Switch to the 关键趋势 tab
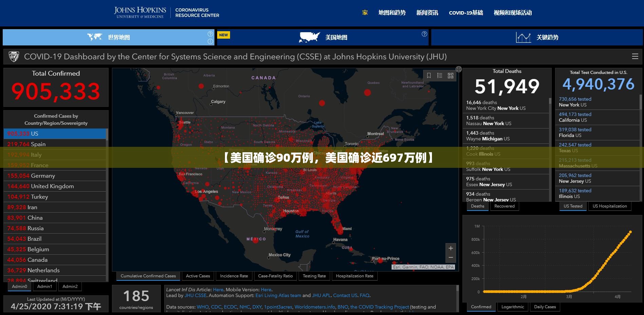 (x=537, y=37)
